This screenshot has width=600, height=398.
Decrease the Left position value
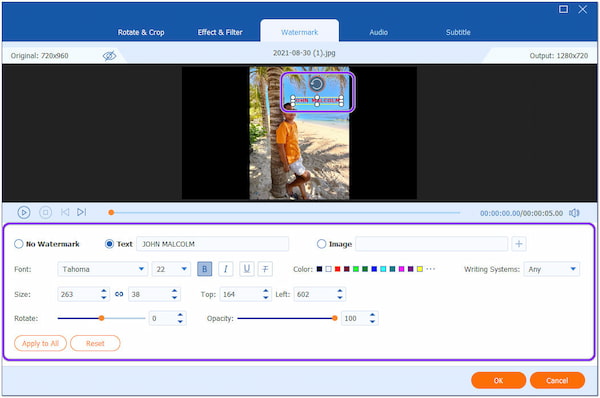pyautogui.click(x=340, y=297)
